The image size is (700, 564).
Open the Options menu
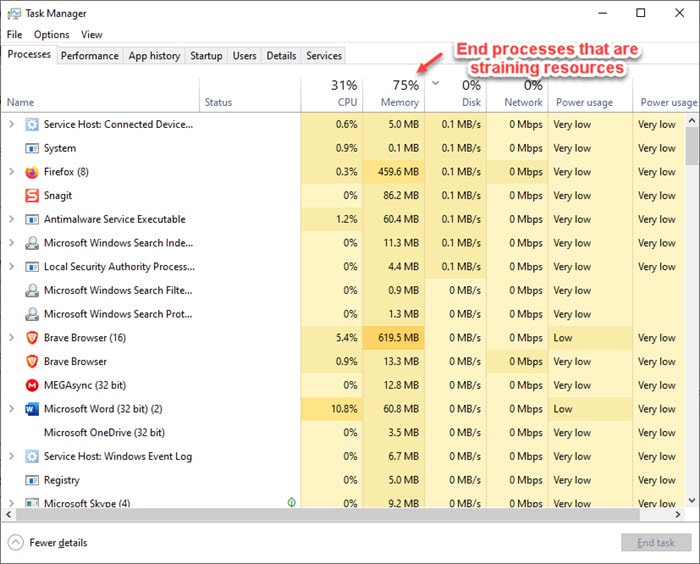[52, 34]
